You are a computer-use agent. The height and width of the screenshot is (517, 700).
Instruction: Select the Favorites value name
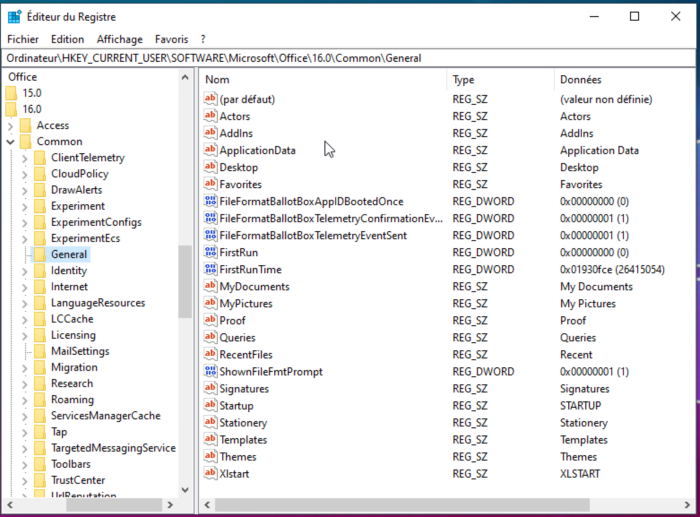[x=240, y=184]
